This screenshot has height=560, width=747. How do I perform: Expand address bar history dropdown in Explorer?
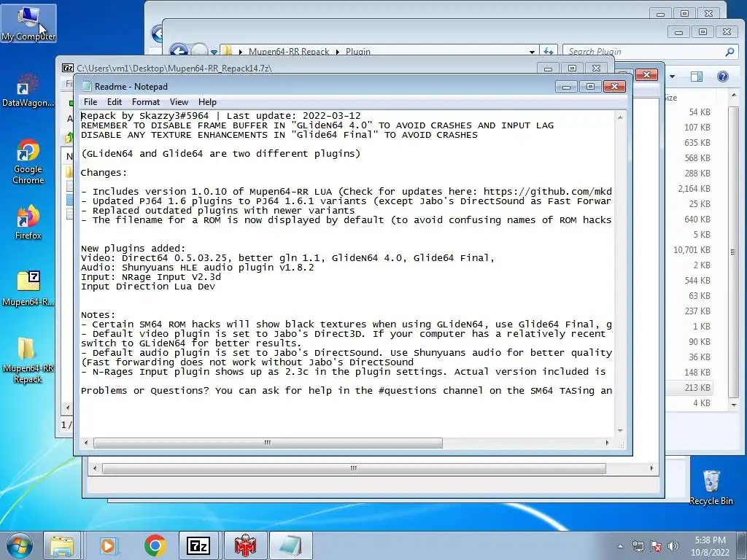click(532, 52)
